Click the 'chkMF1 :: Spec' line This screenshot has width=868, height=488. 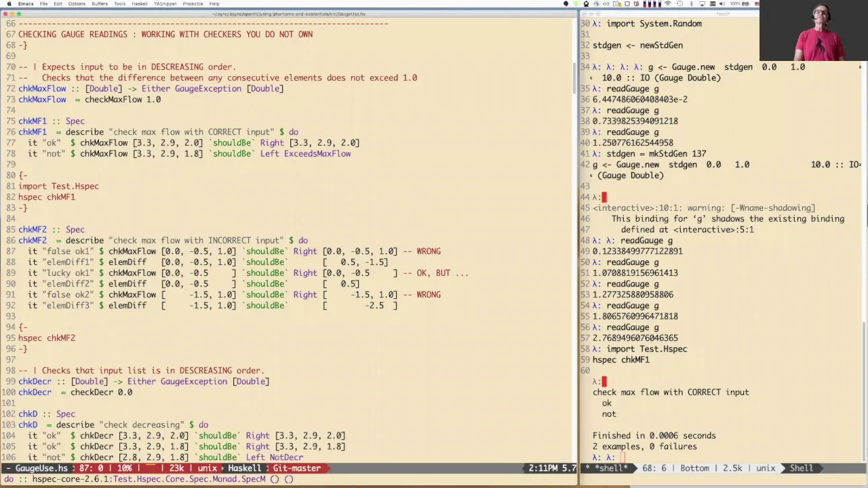tap(52, 121)
